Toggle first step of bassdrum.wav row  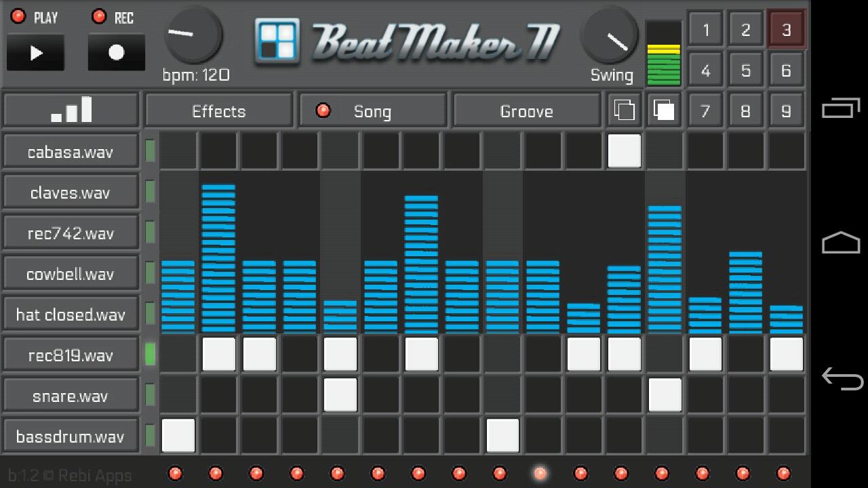click(x=178, y=435)
